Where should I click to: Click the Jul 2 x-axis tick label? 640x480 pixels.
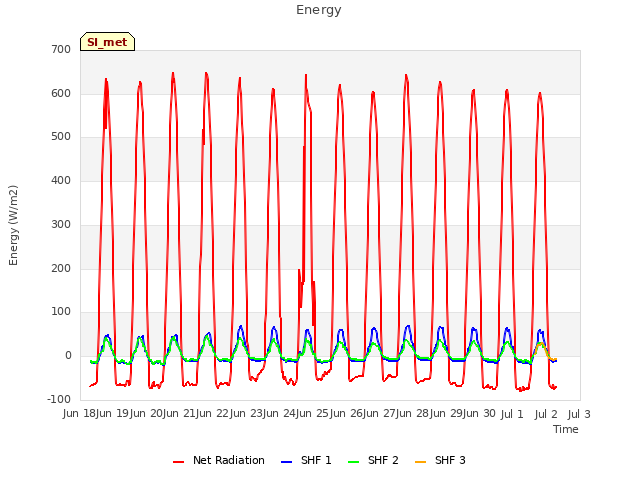[546, 414]
